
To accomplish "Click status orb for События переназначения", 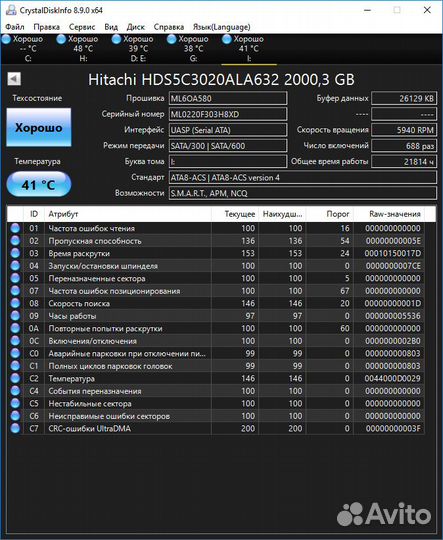I will point(15,391).
